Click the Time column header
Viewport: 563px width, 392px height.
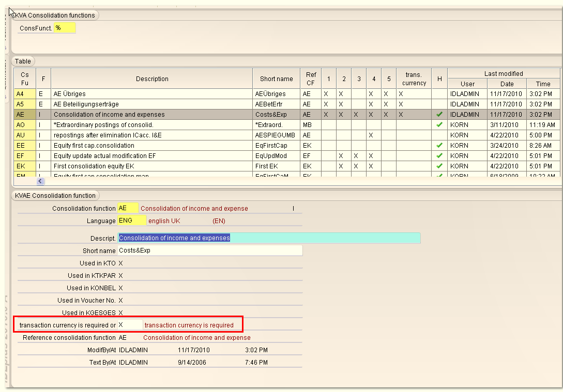pyautogui.click(x=543, y=84)
